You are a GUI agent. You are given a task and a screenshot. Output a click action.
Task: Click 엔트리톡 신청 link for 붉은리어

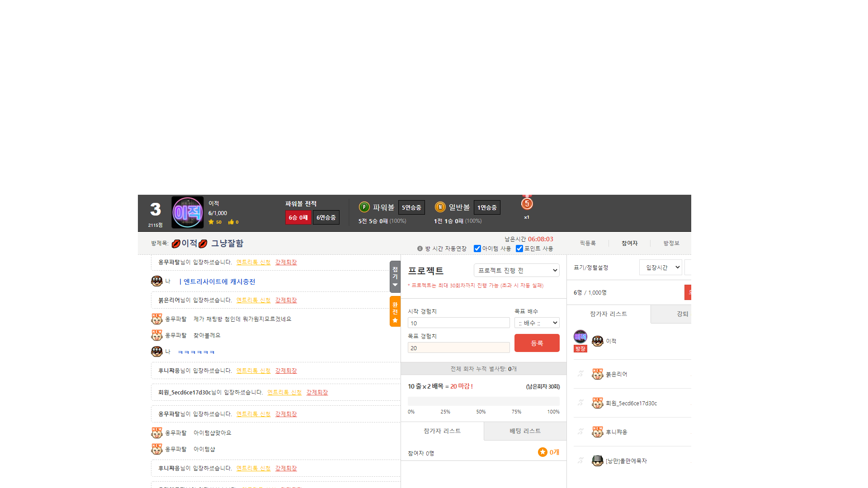(x=254, y=300)
